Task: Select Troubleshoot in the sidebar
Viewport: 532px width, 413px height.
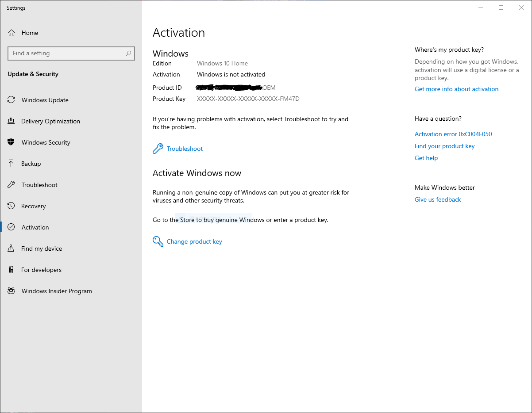Action: click(x=71, y=185)
